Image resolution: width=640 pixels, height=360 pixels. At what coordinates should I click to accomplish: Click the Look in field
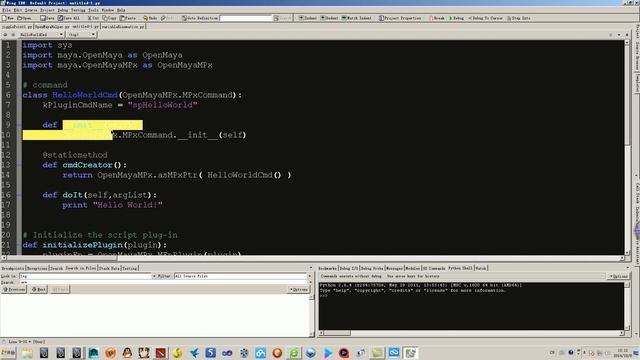pyautogui.click(x=86, y=276)
